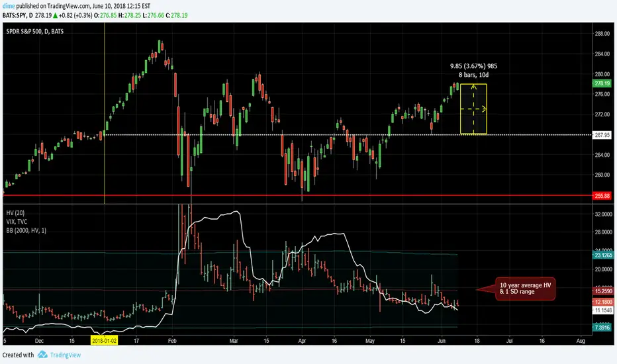Image resolution: width=617 pixels, height=364 pixels.
Task: Click the 'Feb' label on time axis
Action: click(x=172, y=341)
